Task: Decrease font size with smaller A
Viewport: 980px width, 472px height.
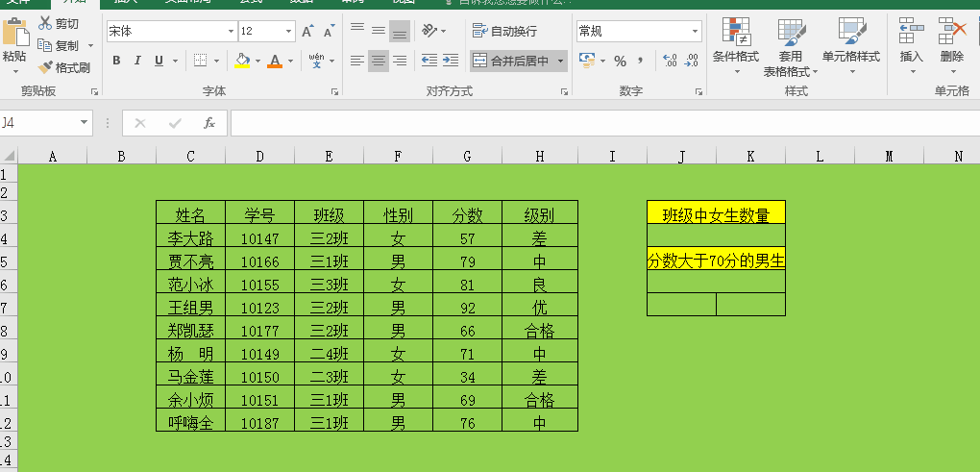Action: click(x=329, y=32)
